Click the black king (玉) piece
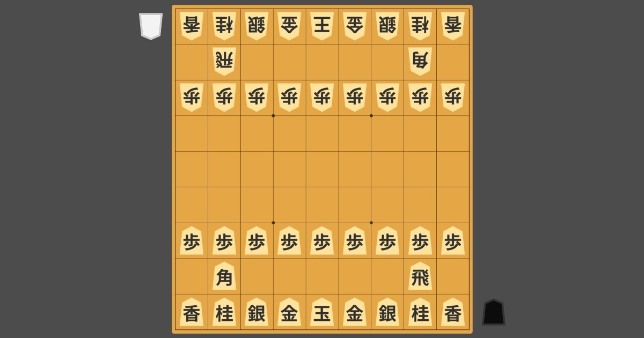Screen dimensions: 644x338 322,312
